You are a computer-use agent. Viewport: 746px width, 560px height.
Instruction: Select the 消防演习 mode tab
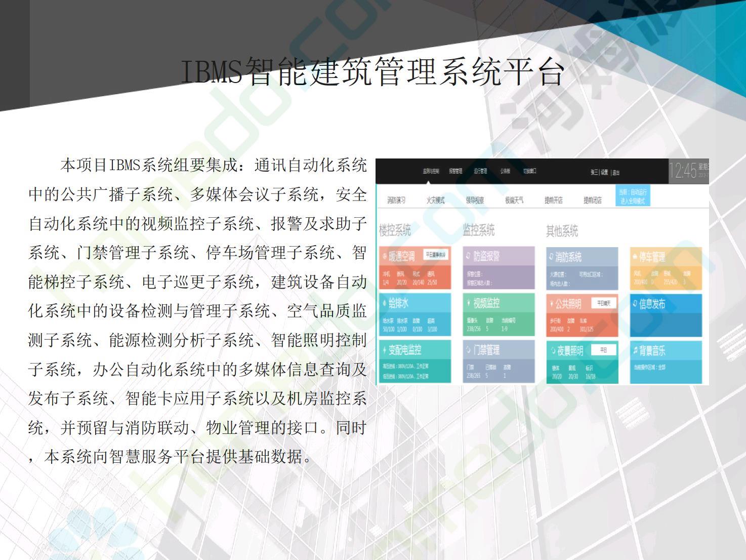coord(396,201)
